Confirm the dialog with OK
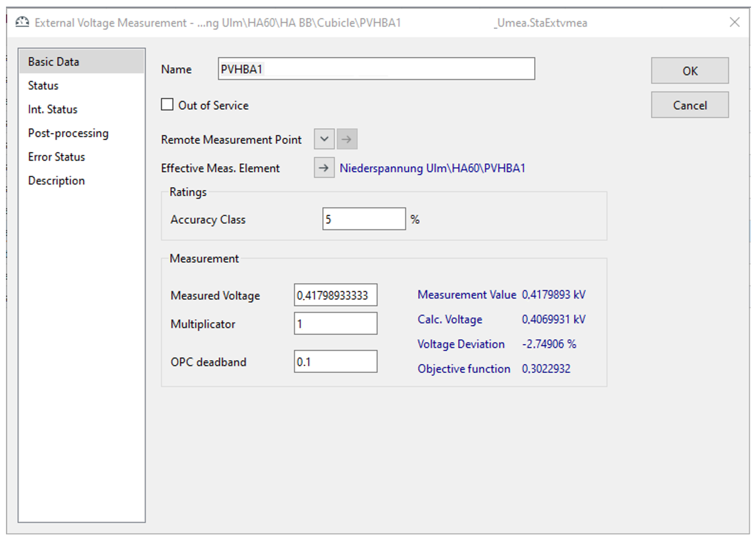 [690, 71]
